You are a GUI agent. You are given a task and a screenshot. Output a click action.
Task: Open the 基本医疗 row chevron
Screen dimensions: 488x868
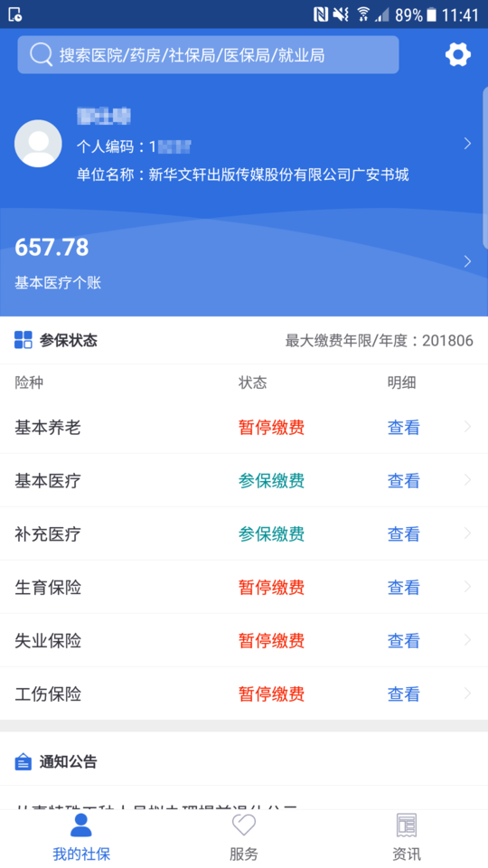[x=467, y=480]
